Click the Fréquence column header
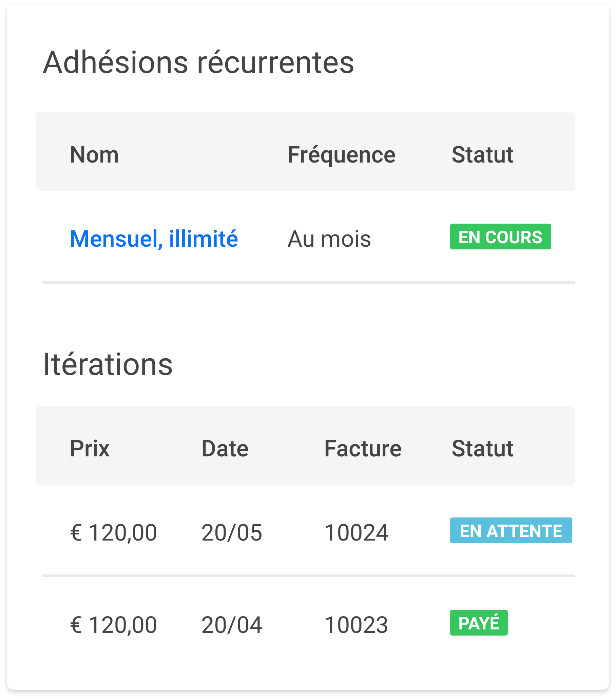Viewport: 616px width, 699px height. click(341, 155)
